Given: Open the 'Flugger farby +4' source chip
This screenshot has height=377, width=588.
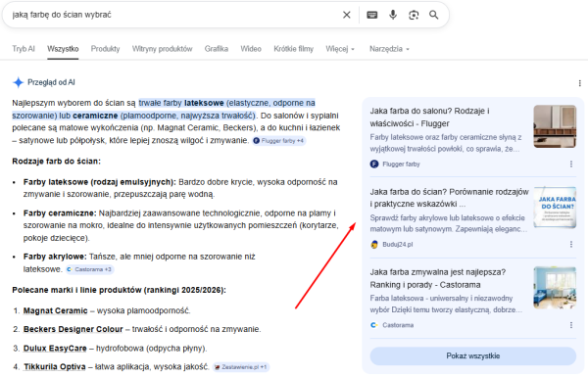Looking at the screenshot, I should point(279,141).
